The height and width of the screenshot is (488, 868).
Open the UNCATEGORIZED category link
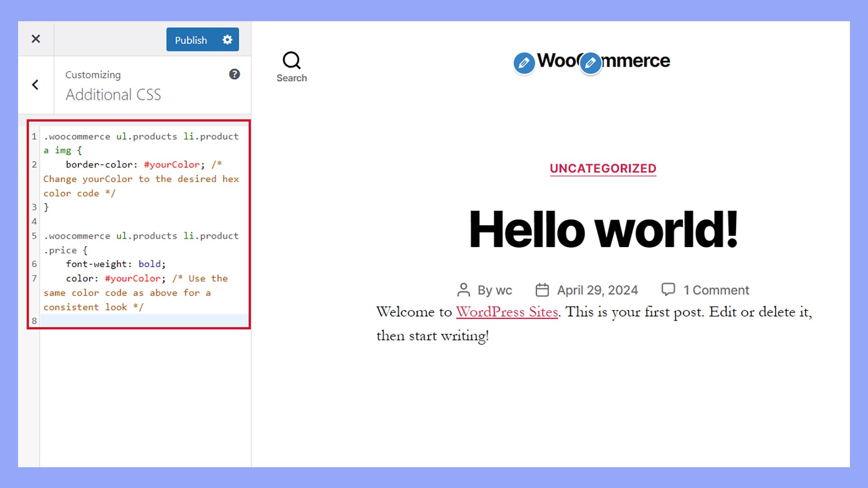[x=603, y=169]
